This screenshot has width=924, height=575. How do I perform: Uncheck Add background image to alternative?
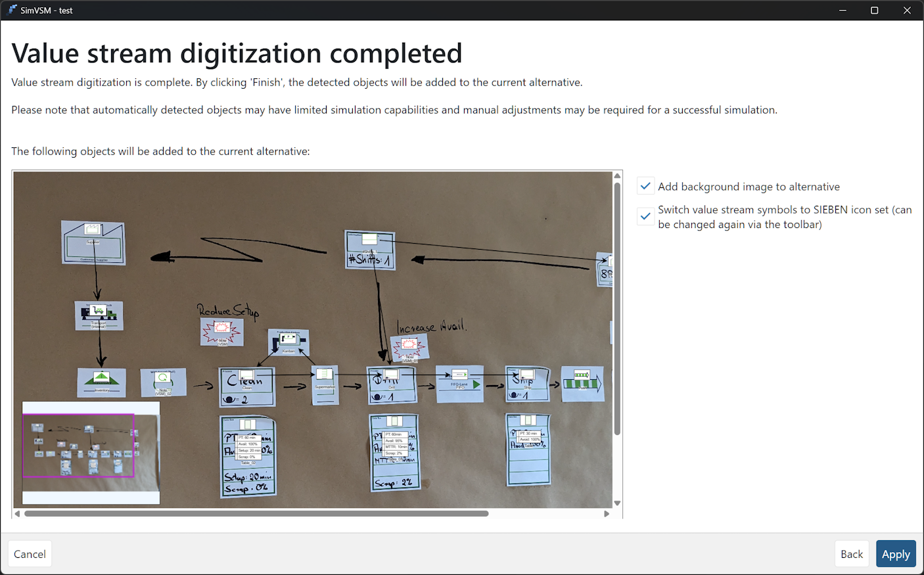(x=645, y=187)
